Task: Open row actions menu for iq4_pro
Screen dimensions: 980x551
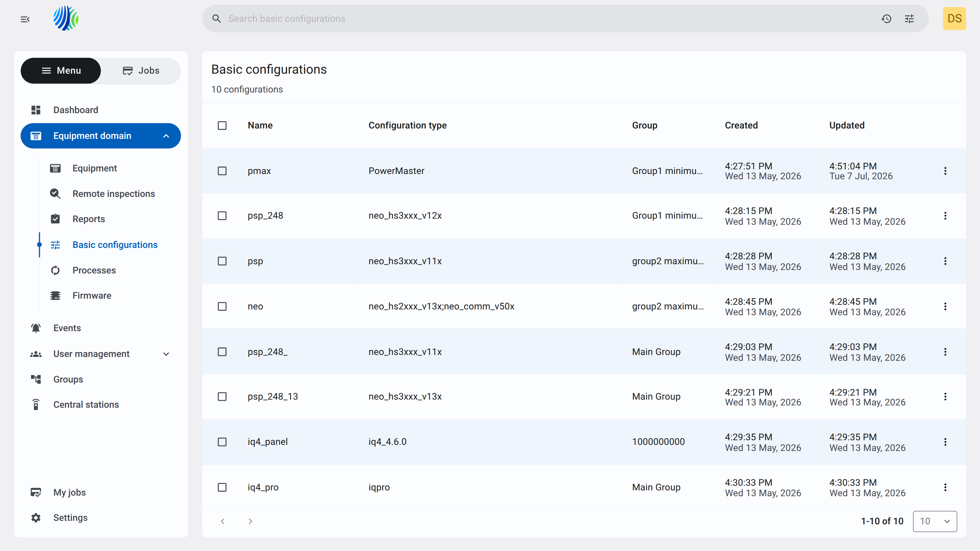Action: (x=945, y=487)
